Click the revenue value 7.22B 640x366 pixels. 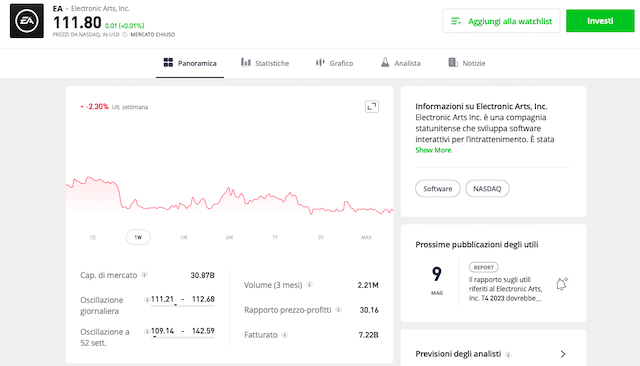tap(368, 335)
